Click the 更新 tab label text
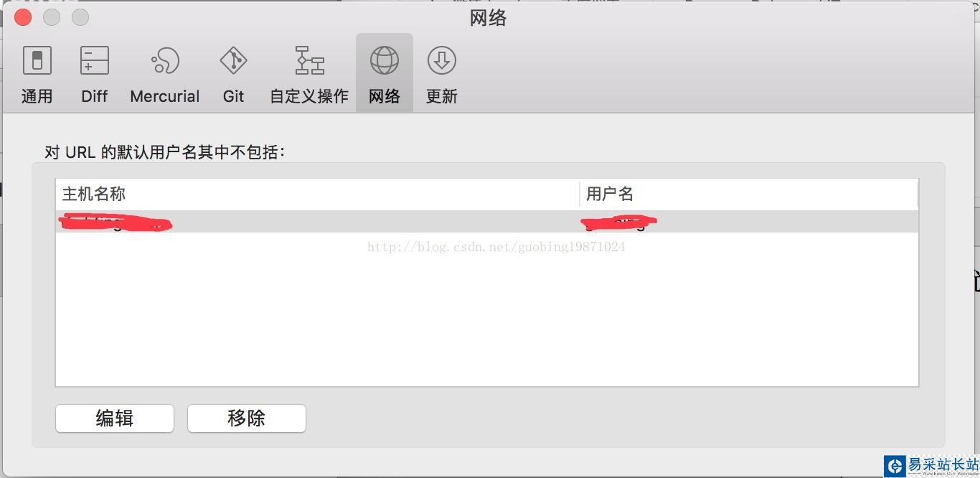 pos(442,96)
